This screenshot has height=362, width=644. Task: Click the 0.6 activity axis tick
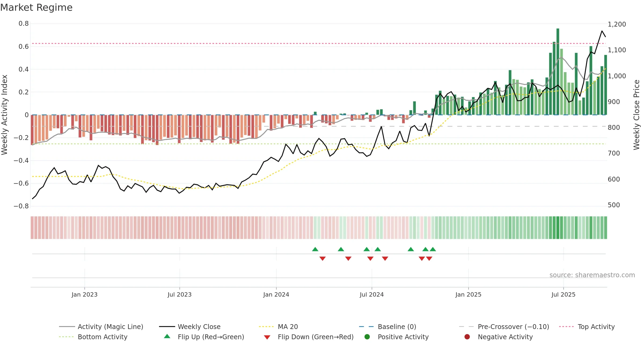[x=24, y=46]
